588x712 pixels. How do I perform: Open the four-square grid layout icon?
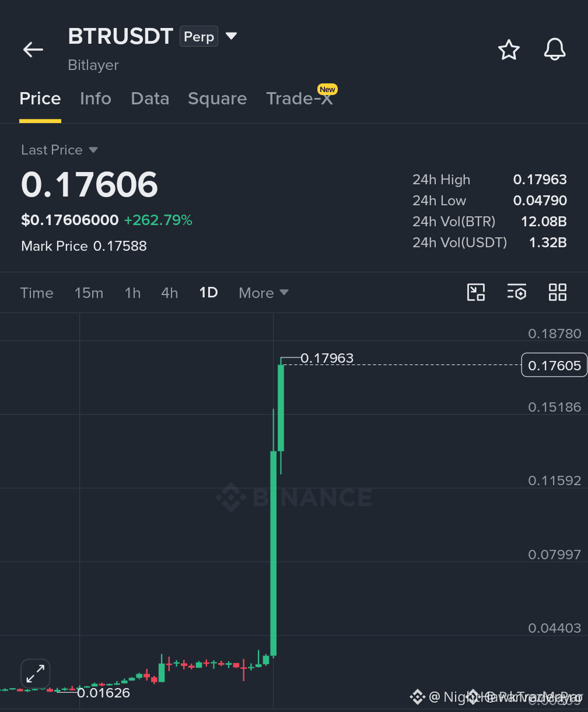(558, 292)
